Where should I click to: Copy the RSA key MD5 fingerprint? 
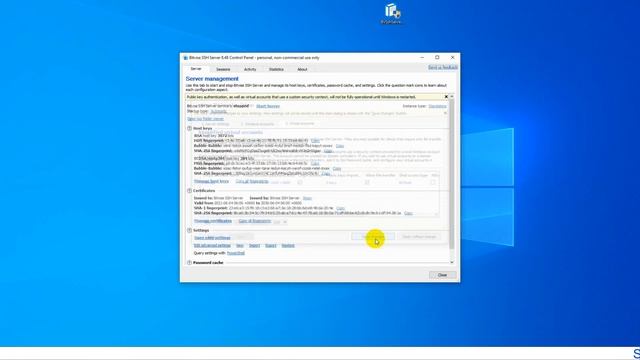(315, 140)
